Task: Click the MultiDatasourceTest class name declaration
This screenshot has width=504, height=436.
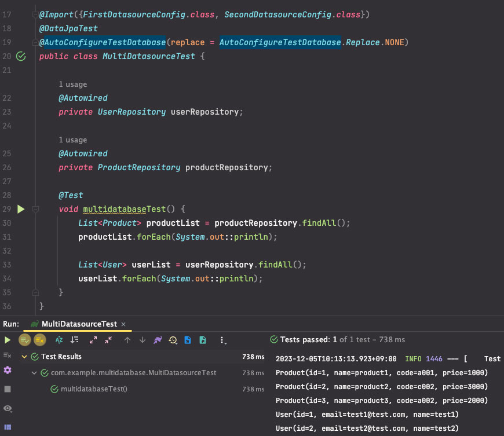Action: point(149,56)
